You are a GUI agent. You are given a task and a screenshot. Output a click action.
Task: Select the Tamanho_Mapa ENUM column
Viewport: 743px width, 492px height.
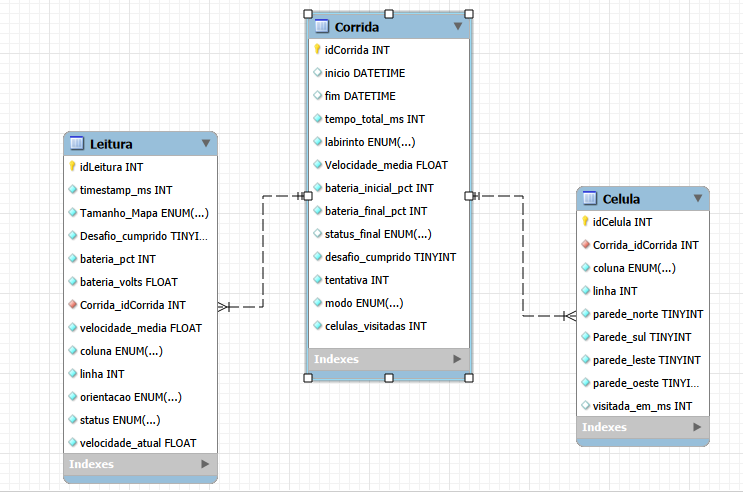[144, 213]
